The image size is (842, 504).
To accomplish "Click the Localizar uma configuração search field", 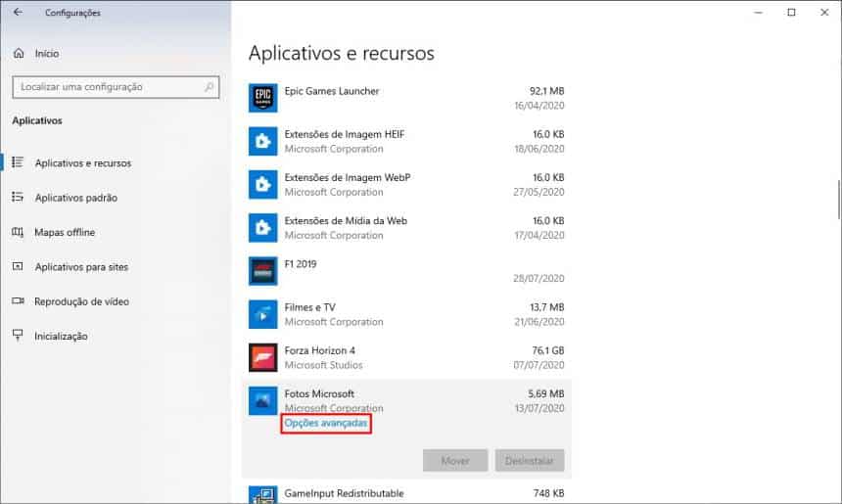I will 116,87.
